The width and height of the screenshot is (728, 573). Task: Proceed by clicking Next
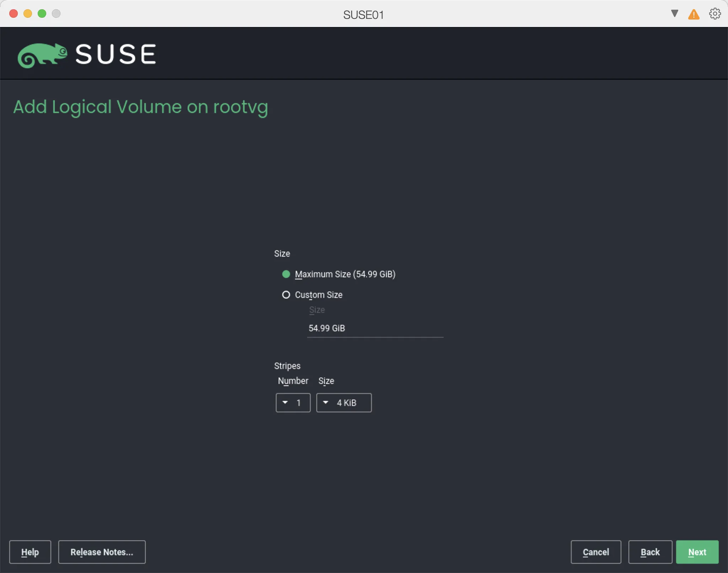[697, 552]
